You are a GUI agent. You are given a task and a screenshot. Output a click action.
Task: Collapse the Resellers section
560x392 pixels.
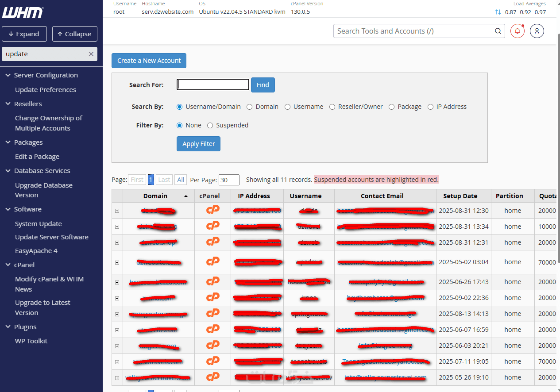click(x=8, y=104)
